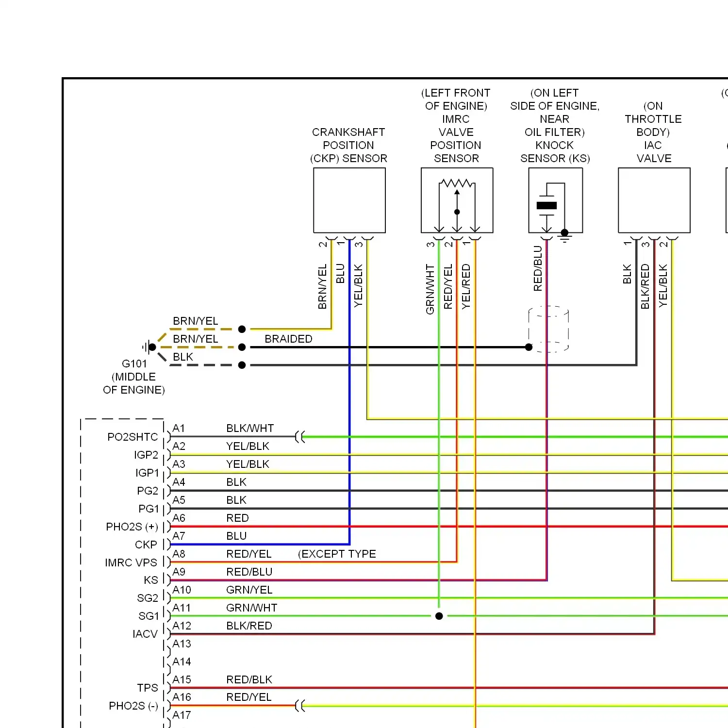The image size is (728, 728).
Task: Click terminal label A17
Action: (182, 715)
